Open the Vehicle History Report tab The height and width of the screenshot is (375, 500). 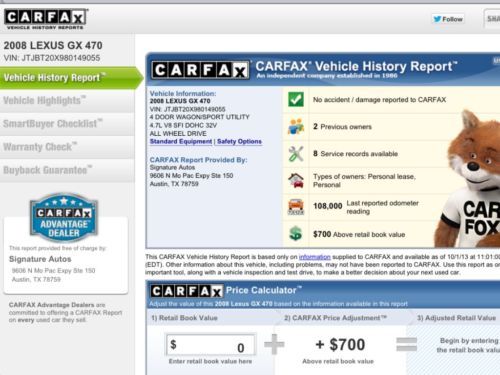[71, 78]
